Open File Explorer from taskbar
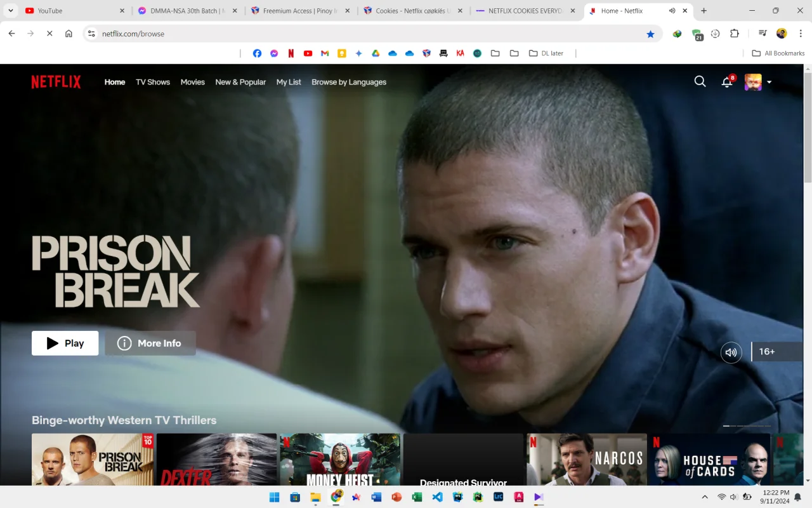Image resolution: width=812 pixels, height=508 pixels. coord(315,497)
